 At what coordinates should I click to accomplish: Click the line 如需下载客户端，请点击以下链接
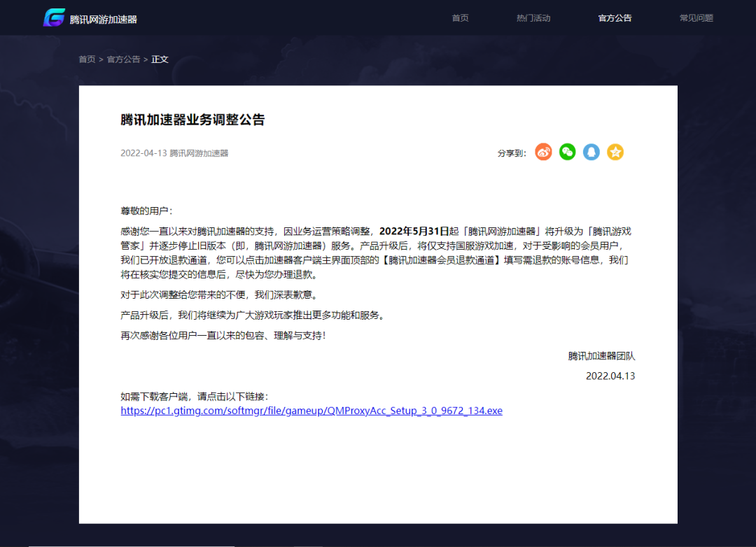[x=195, y=396]
